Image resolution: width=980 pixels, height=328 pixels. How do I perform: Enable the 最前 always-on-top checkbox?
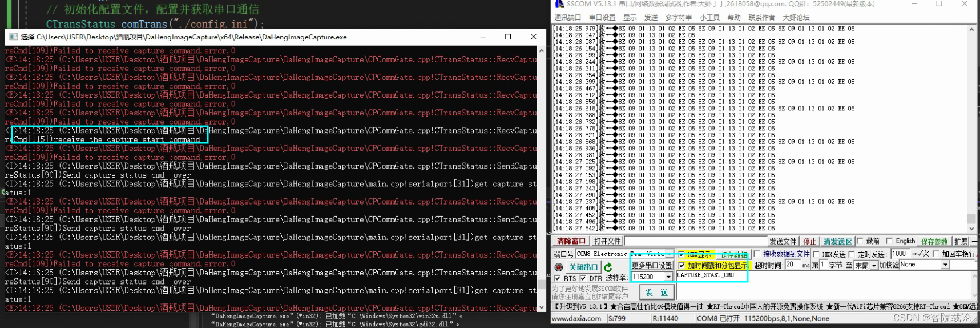click(x=860, y=241)
